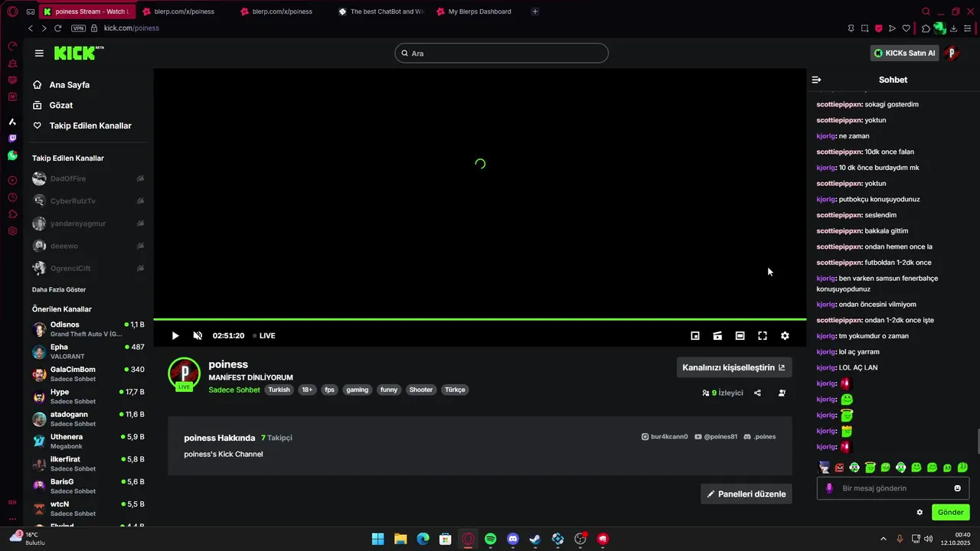Open WhatsApp in Opera sidebar
The height and width of the screenshot is (551, 980).
click(12, 155)
